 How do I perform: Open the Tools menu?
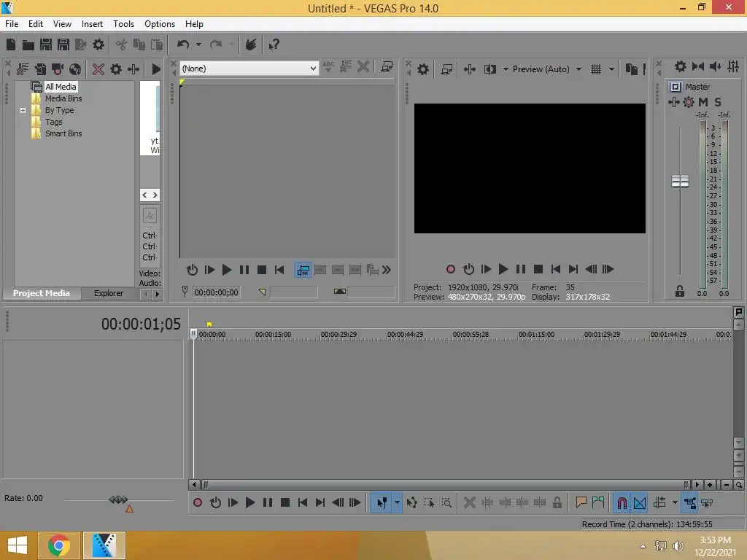pyautogui.click(x=123, y=24)
